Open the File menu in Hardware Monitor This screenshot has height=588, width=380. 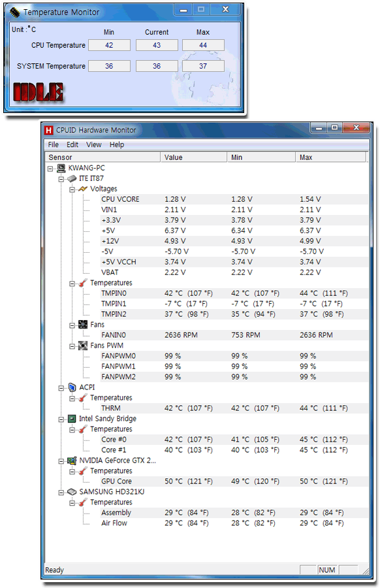[54, 145]
